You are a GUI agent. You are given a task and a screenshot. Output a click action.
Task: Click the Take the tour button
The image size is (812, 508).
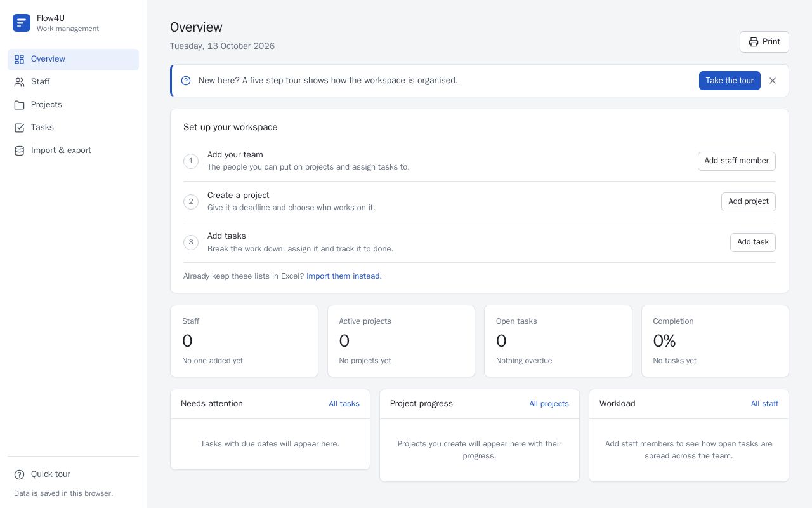[x=730, y=81]
